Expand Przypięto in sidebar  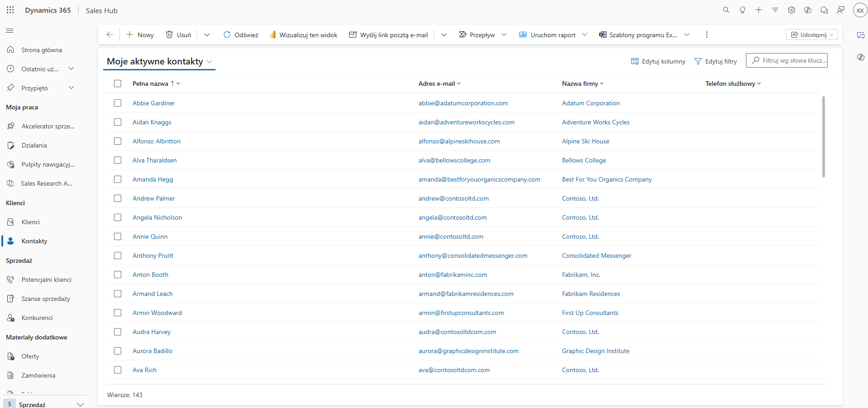(71, 88)
